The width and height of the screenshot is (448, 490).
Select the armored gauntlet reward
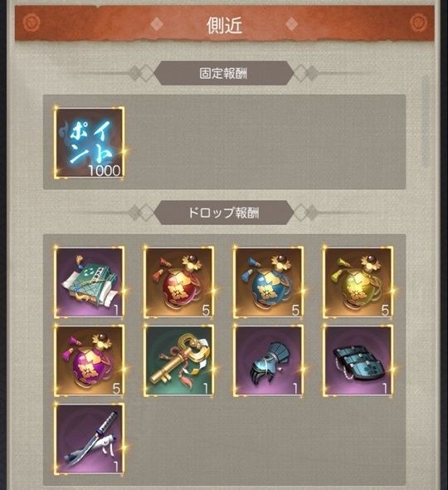click(x=269, y=360)
